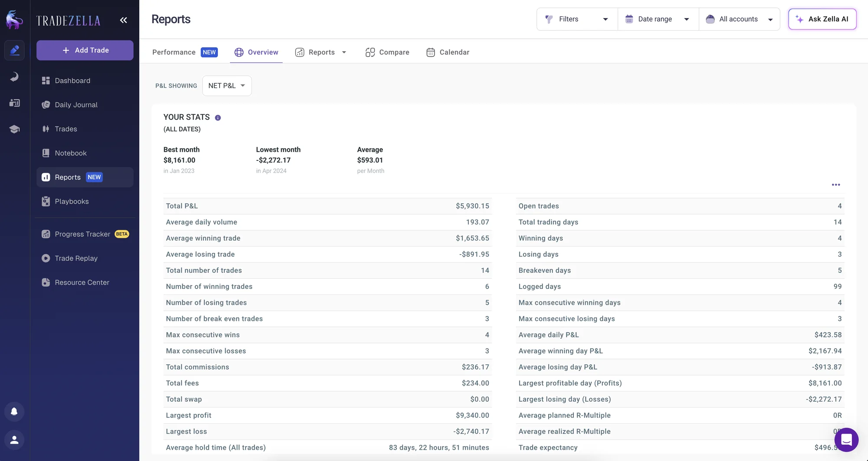Open the notifications bell
Screen dimensions: 868x461
pos(14,412)
